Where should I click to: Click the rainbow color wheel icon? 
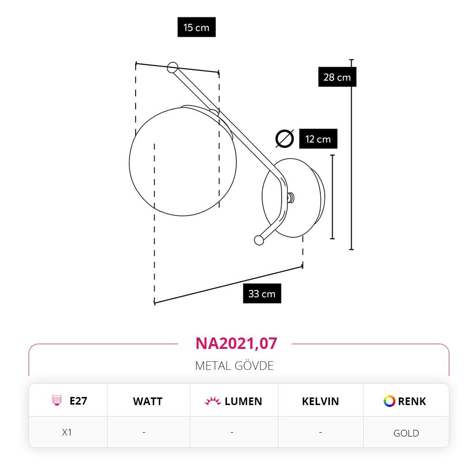[x=389, y=401]
